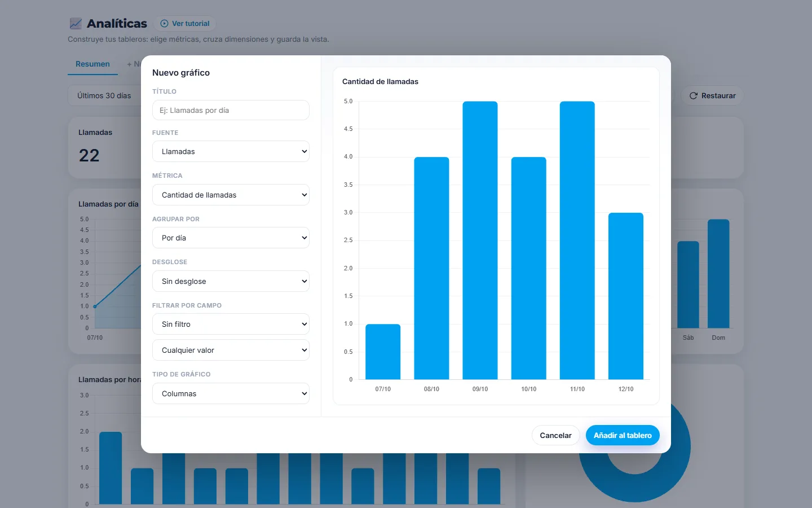Screen dimensions: 812x508
Task: Open the Fuente dropdown showing Llamadas
Action: coord(231,151)
